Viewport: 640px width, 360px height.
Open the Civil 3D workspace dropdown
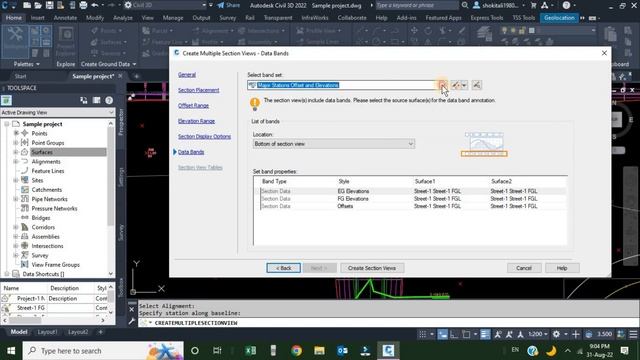[x=165, y=5]
